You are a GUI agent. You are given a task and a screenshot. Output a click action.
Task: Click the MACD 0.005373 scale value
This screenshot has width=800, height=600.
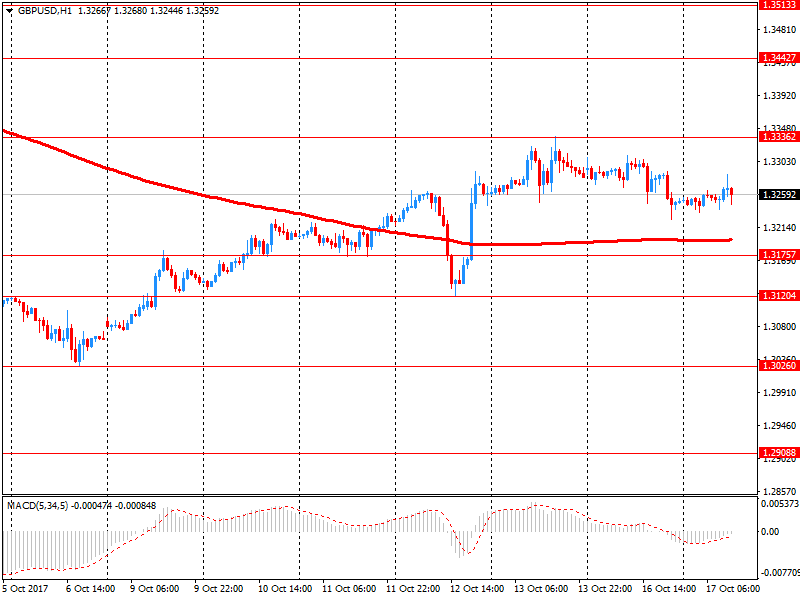coord(780,504)
